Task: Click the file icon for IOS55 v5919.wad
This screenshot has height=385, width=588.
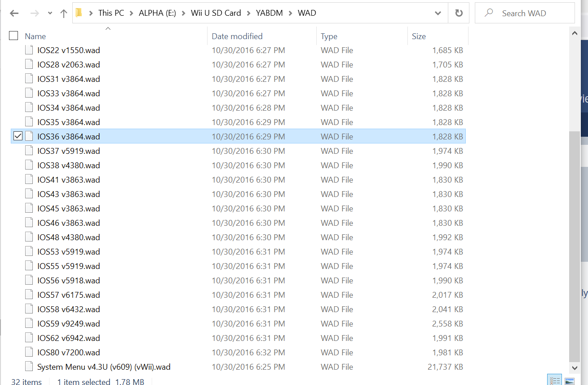Action: tap(29, 266)
